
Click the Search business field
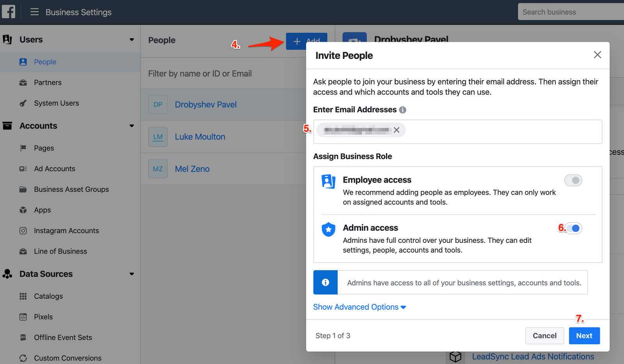[570, 12]
